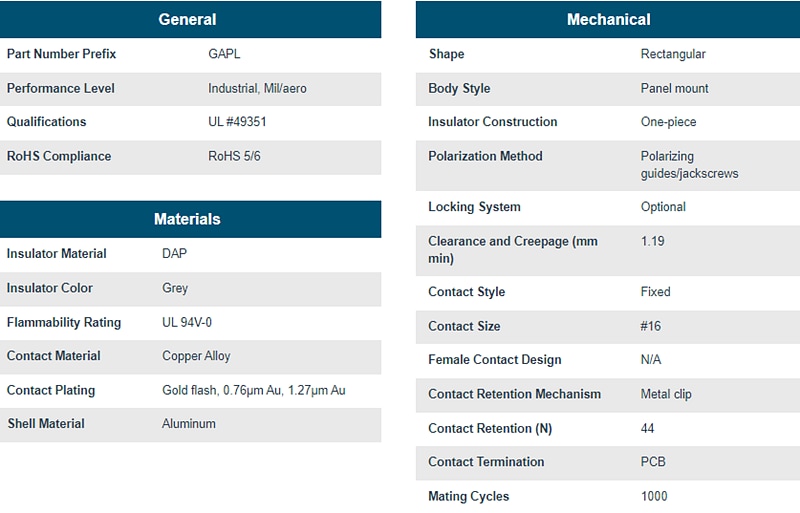Click the Mechanical section header
Screen dimensions: 800x513
[x=608, y=19]
